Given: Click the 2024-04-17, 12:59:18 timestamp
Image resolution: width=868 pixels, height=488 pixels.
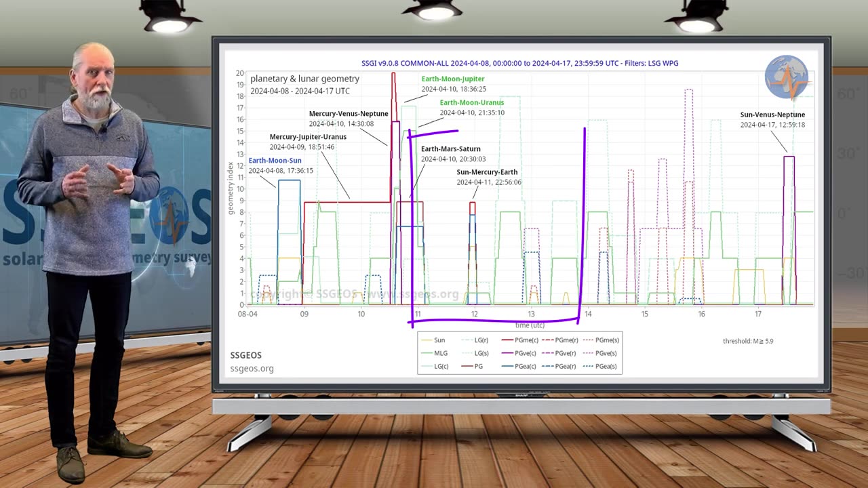Looking at the screenshot, I should [x=772, y=125].
